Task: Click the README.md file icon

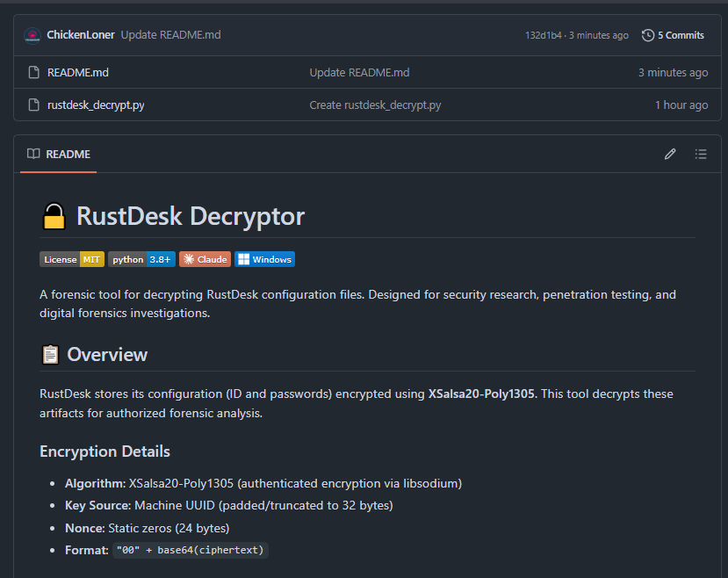Action: point(34,72)
